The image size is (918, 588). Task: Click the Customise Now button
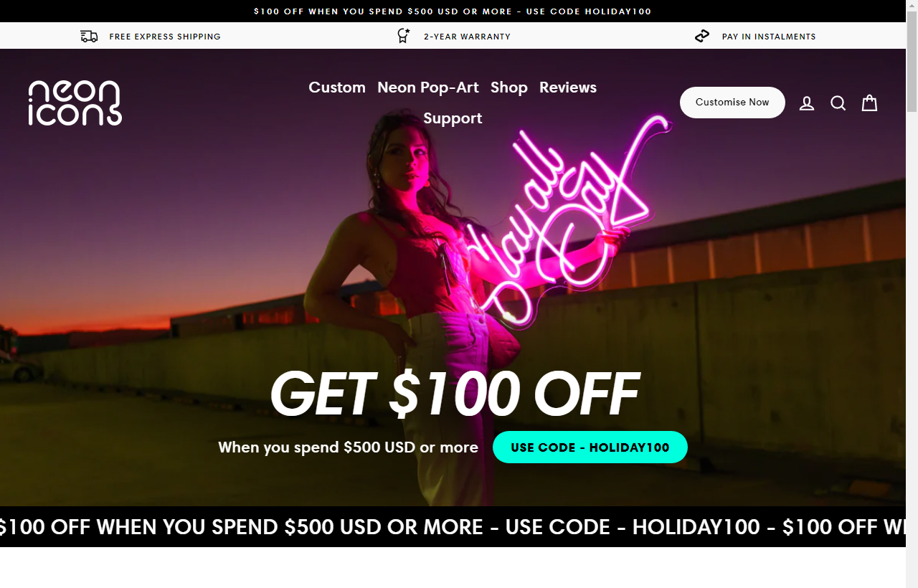(x=732, y=103)
